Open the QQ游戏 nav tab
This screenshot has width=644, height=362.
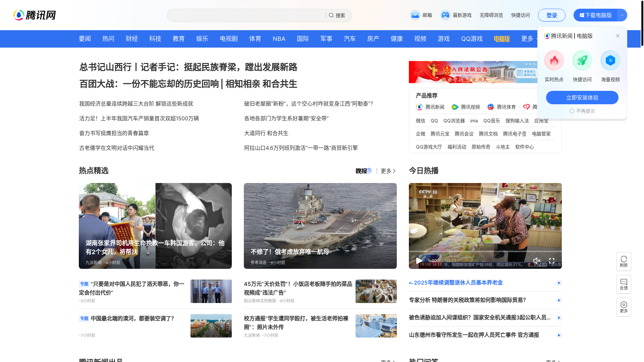(x=472, y=39)
